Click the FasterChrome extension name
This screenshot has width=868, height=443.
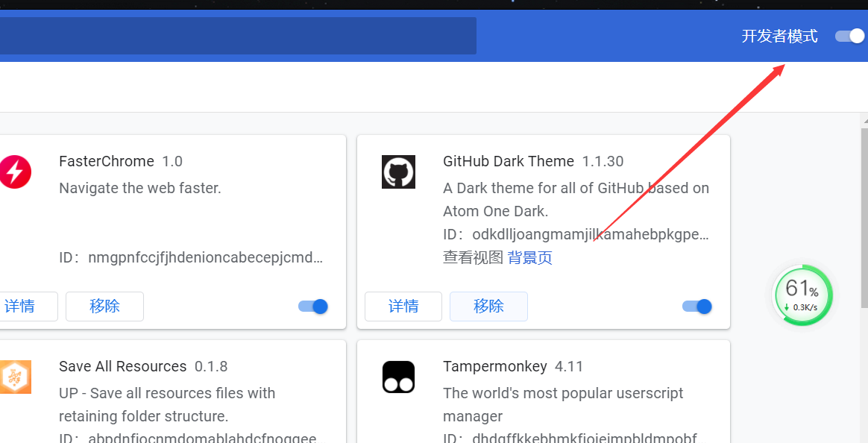point(107,161)
